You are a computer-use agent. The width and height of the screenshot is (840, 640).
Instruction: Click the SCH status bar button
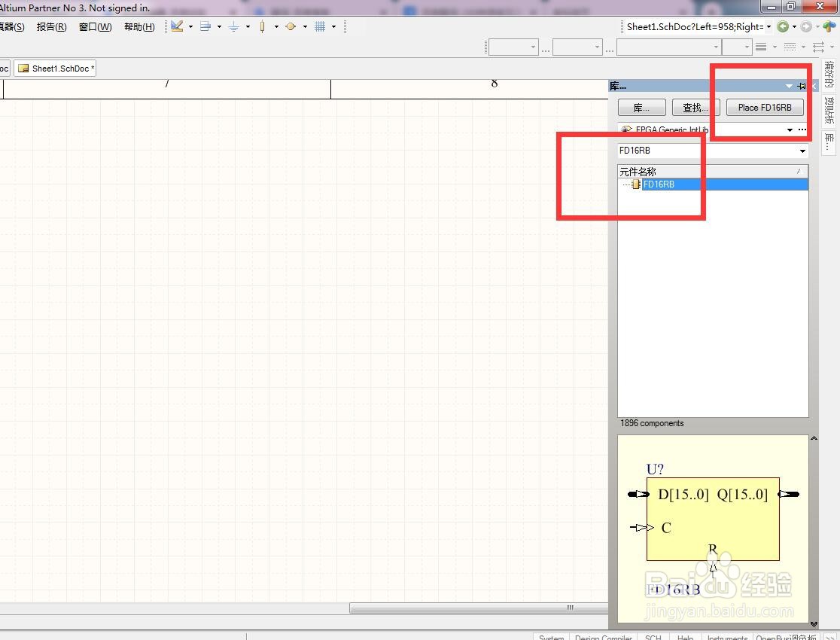coord(653,637)
